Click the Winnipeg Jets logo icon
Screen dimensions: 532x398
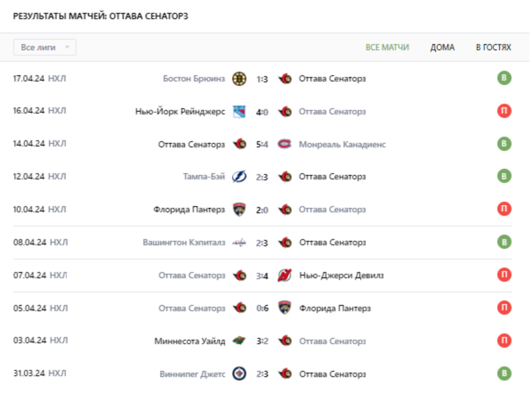(239, 374)
